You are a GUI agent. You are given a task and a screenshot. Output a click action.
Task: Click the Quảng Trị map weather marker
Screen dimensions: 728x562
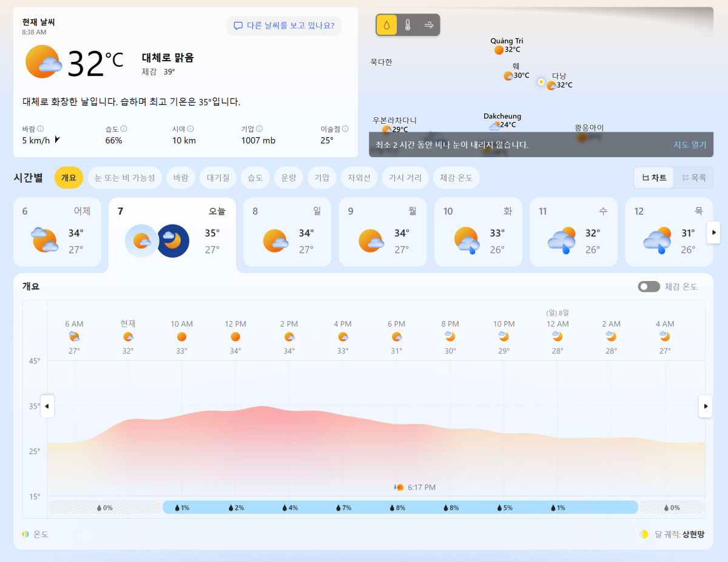499,50
